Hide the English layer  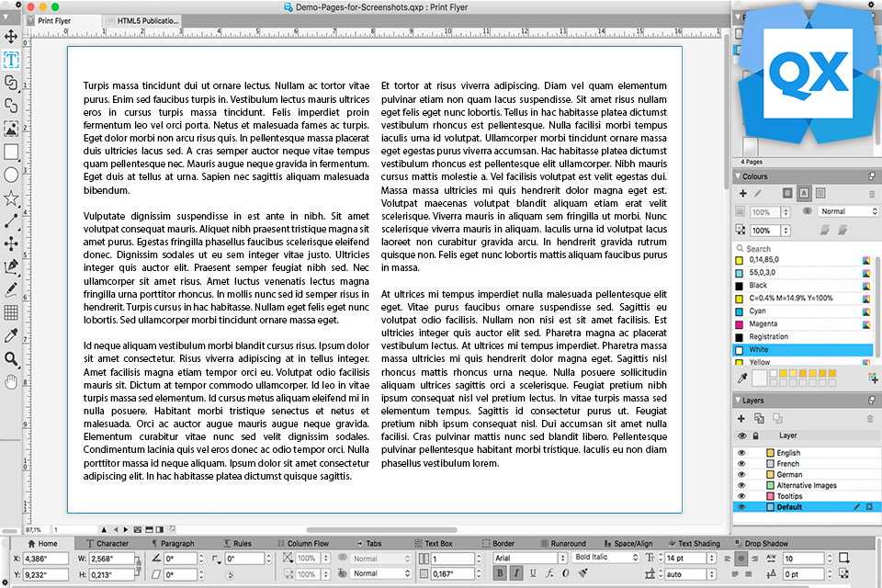click(x=741, y=453)
